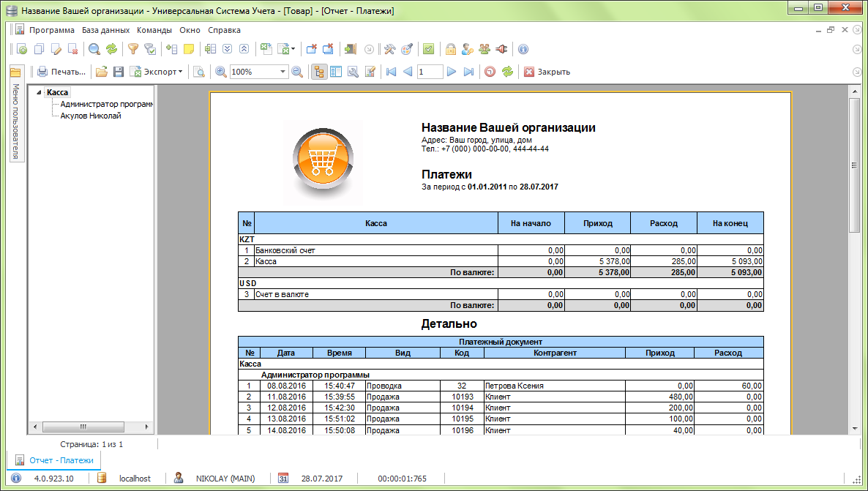Click the green checkmark icon in top toolbar
The image size is (868, 491).
pyautogui.click(x=428, y=49)
